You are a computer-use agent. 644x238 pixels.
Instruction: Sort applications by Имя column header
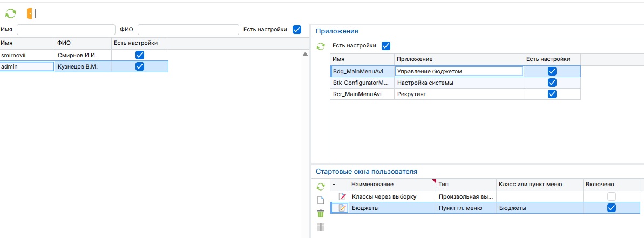(x=362, y=59)
